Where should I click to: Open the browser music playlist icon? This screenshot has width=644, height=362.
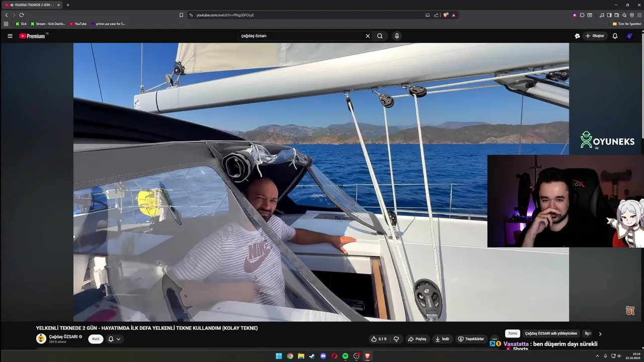point(602,15)
